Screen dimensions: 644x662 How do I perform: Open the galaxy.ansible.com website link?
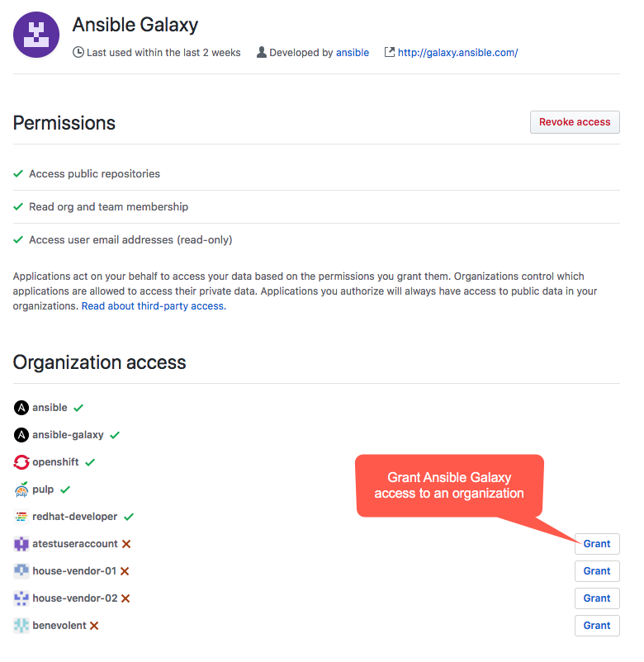(457, 53)
